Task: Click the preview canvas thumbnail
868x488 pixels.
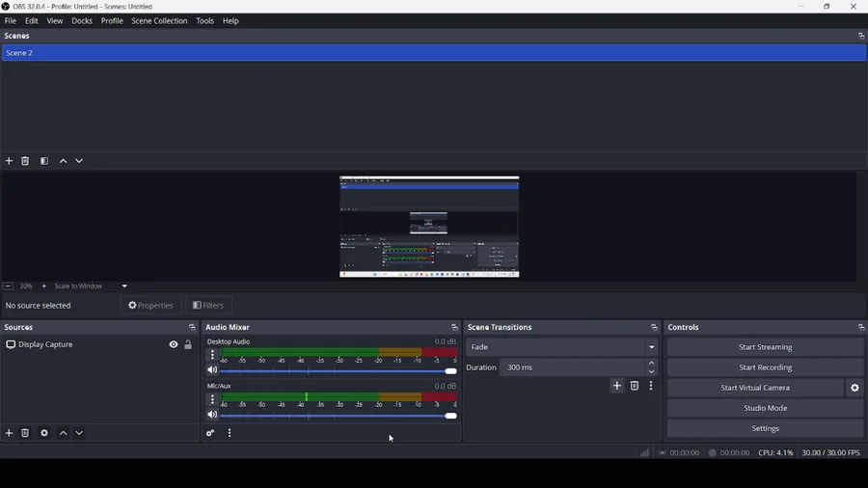Action: [429, 227]
